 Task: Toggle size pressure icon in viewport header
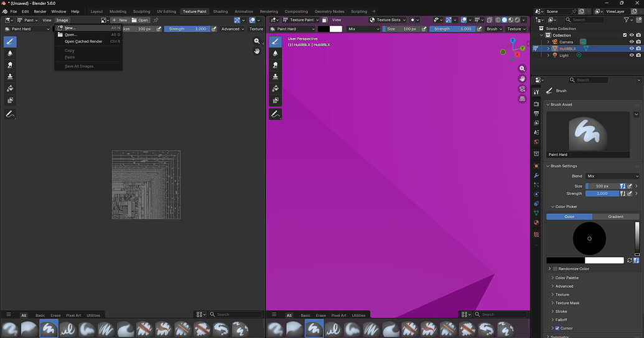click(424, 29)
